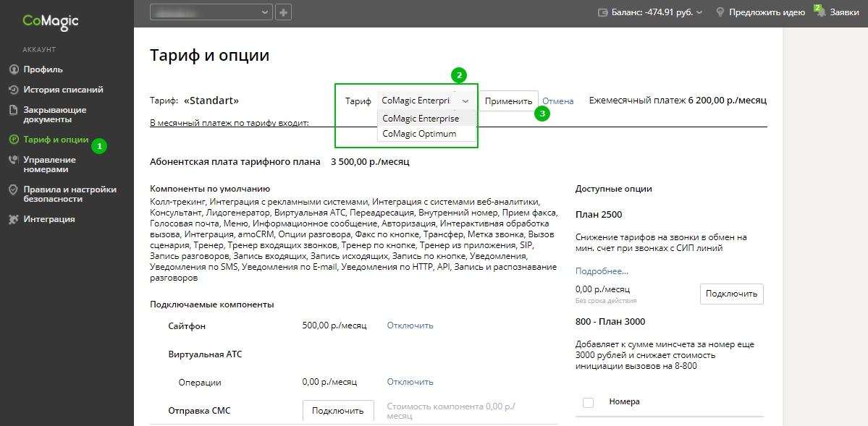The height and width of the screenshot is (426, 868).
Task: Click Подключить for План 2500
Action: (x=732, y=294)
